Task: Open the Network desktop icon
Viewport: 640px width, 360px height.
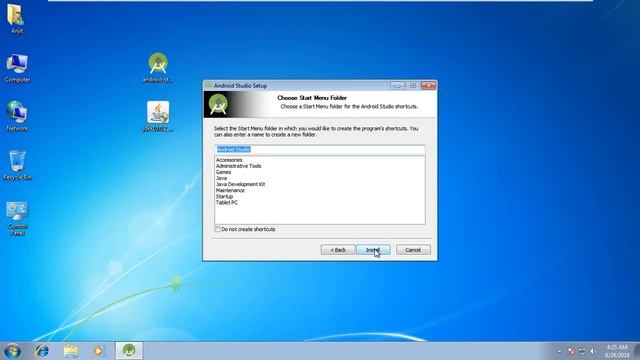Action: [x=17, y=117]
